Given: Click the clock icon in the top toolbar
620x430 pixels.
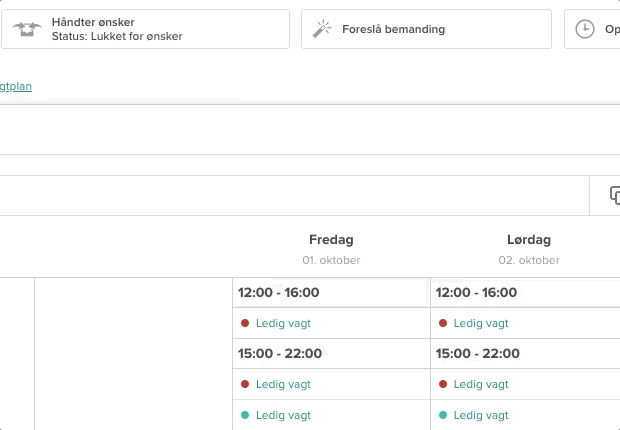Looking at the screenshot, I should tap(585, 29).
